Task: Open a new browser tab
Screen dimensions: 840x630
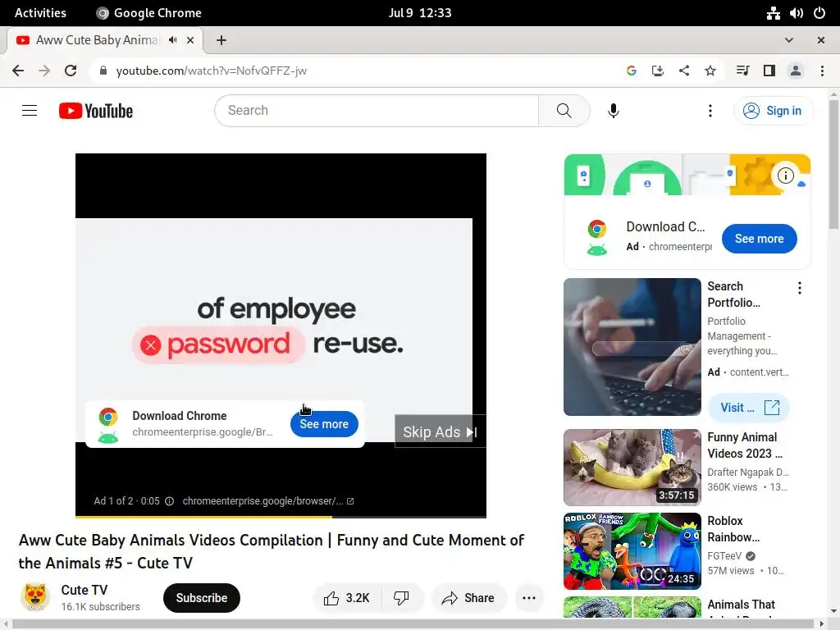Action: tap(221, 40)
